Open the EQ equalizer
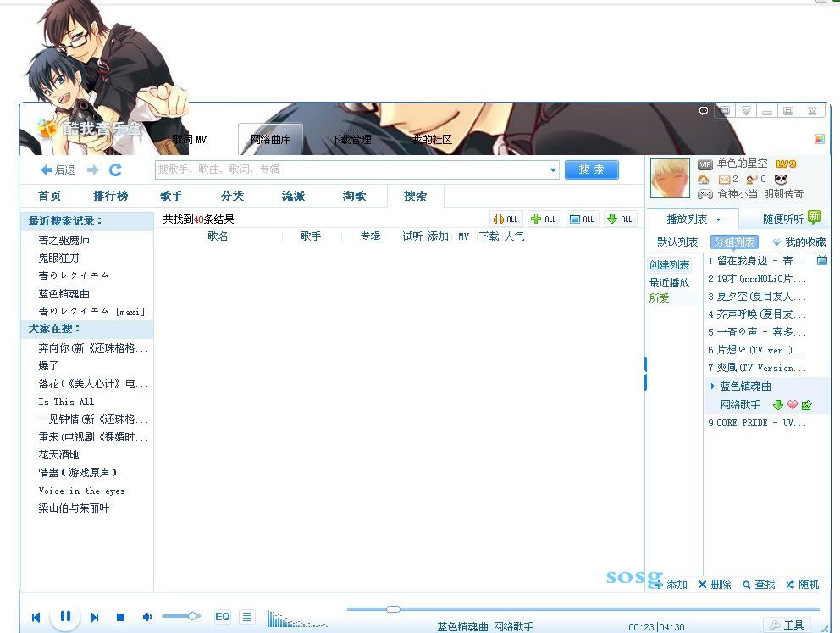The image size is (840, 633). pos(223,616)
